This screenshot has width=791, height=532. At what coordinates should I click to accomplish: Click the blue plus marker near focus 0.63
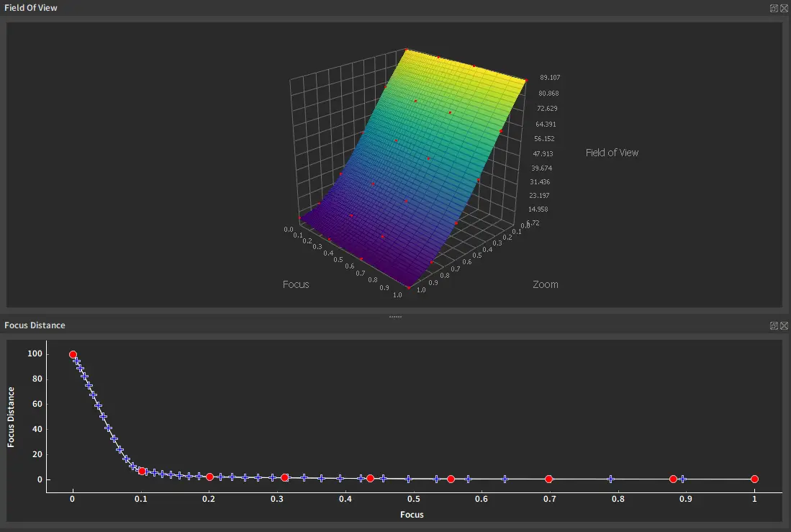505,479
